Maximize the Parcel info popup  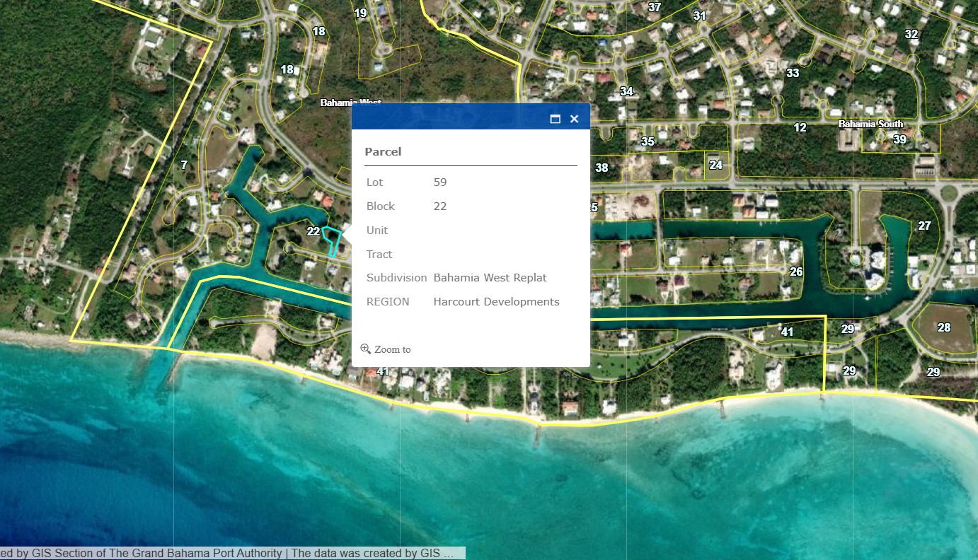(555, 119)
